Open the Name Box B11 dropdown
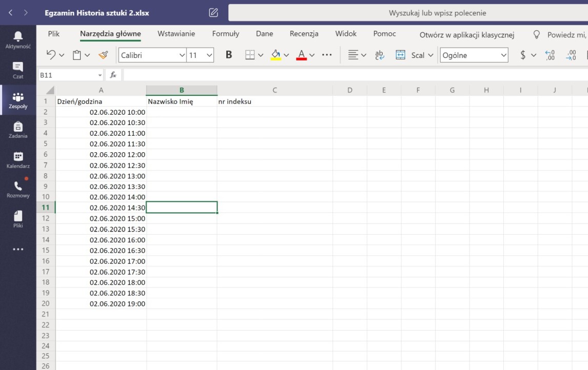Image resolution: width=588 pixels, height=370 pixels. pyautogui.click(x=100, y=75)
